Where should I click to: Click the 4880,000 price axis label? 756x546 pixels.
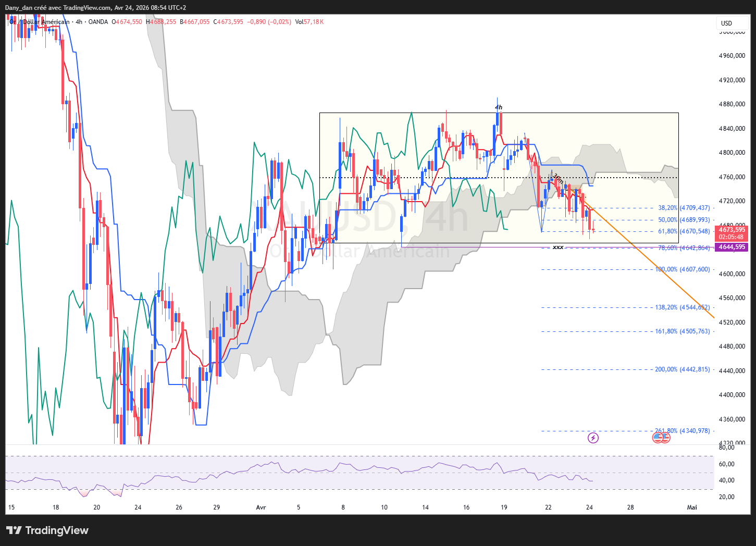(x=732, y=104)
